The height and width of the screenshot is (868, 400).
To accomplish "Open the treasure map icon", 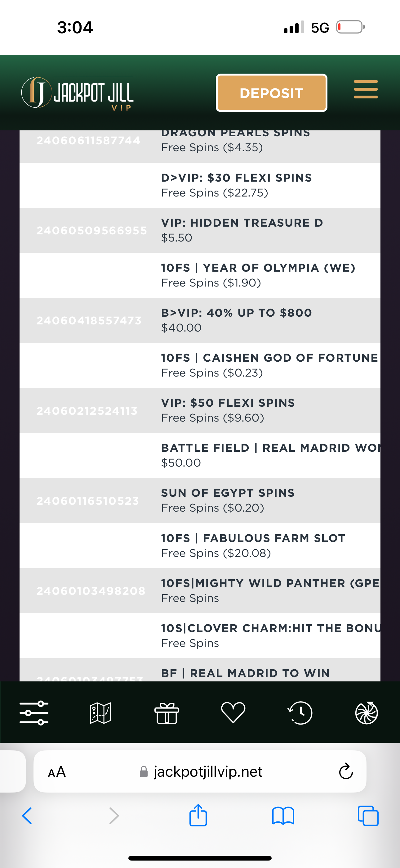I will pyautogui.click(x=100, y=713).
